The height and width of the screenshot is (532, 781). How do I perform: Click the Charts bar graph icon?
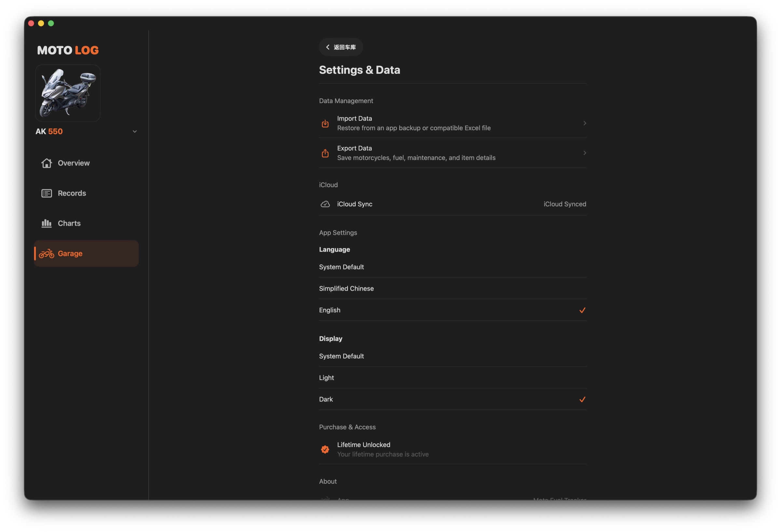click(x=47, y=223)
